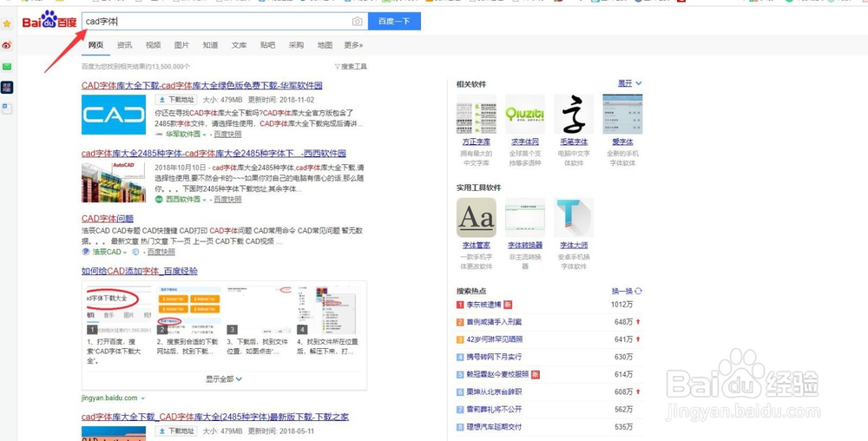This screenshot has height=441, width=868.
Task: Click 下载地址 button in the 华军软件园 result
Action: (x=176, y=100)
